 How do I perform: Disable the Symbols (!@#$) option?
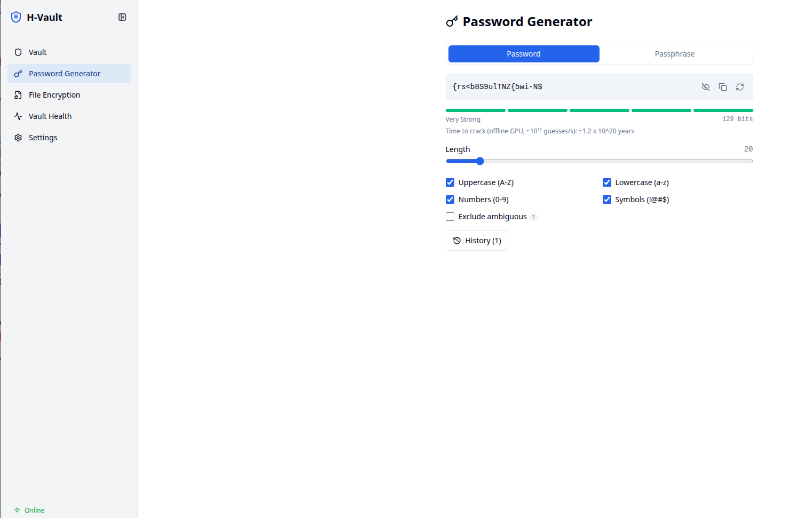(x=607, y=200)
